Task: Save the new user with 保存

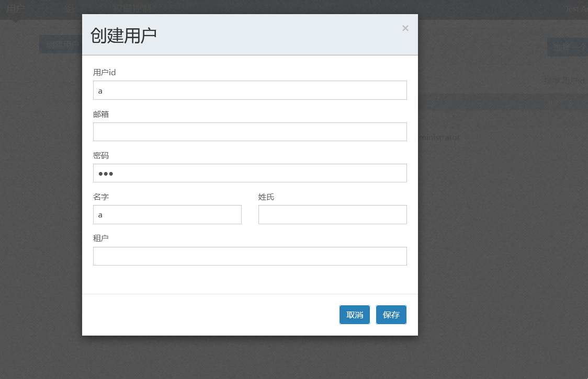Action: click(391, 315)
